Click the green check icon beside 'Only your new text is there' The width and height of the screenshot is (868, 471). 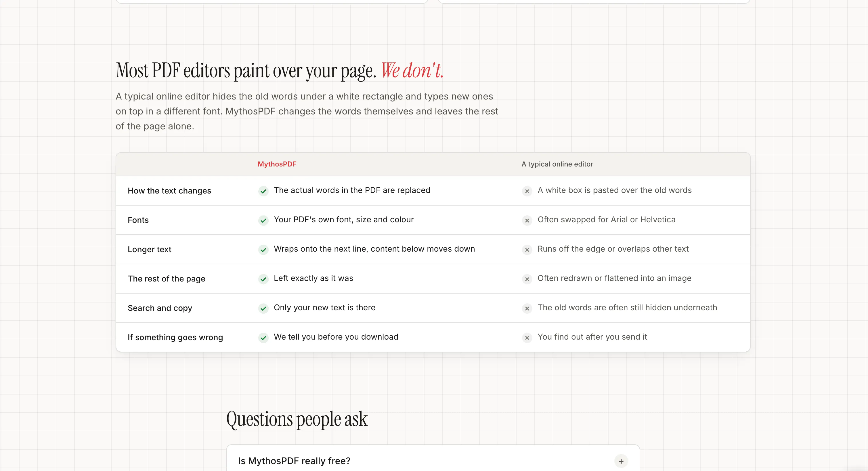(263, 308)
